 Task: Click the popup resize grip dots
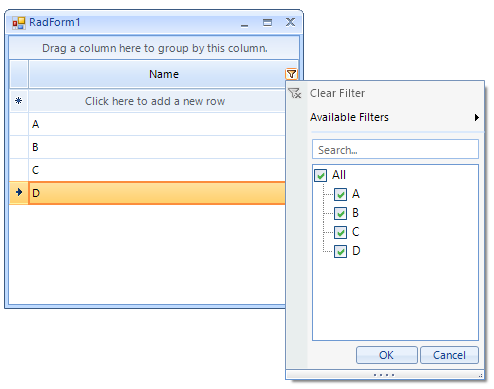[384, 375]
